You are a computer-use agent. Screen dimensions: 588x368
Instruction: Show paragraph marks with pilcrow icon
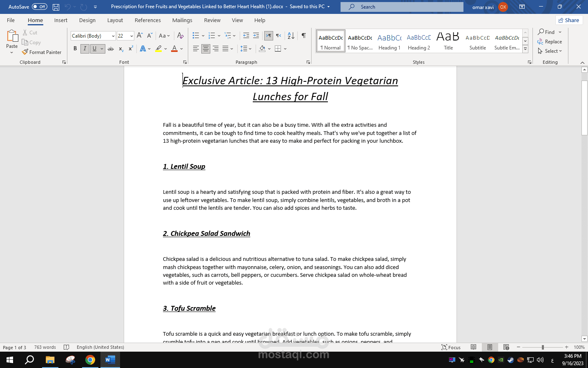click(x=304, y=36)
